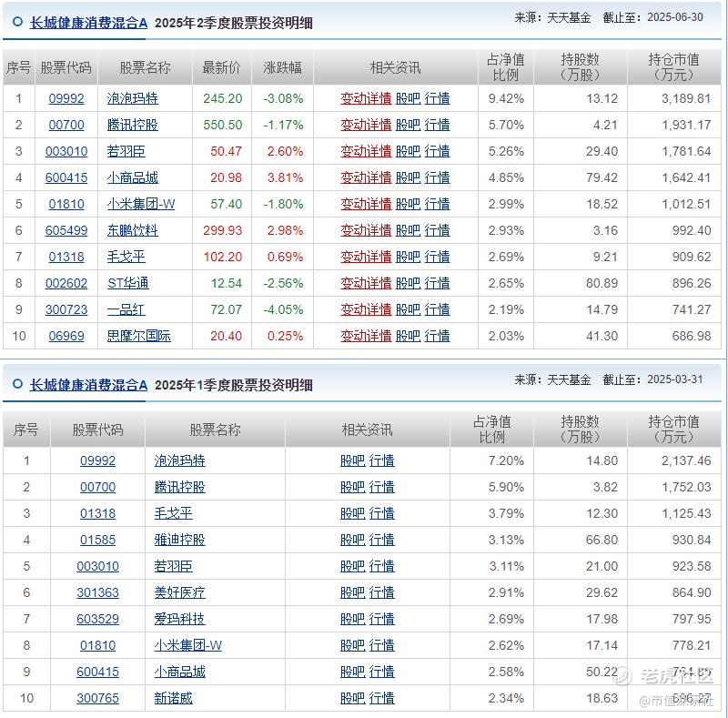The width and height of the screenshot is (728, 718).
Task: Click the date 2025-03-31
Action: [675, 379]
